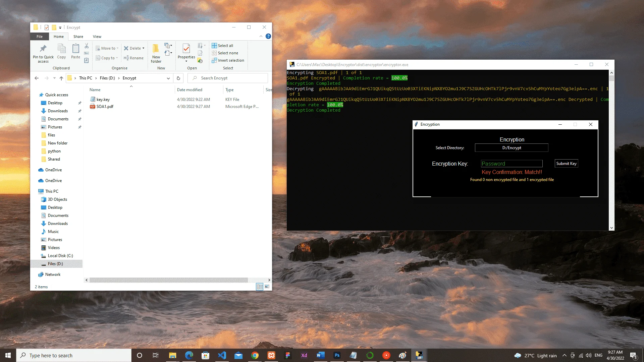Click the Paste shortcut icon
This screenshot has height=362, width=644.
pyautogui.click(x=87, y=60)
